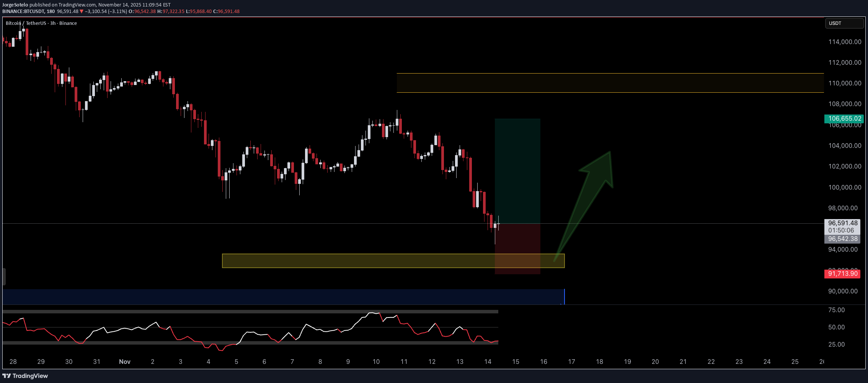This screenshot has width=868, height=383.
Task: Click the red down-triangle change indicator
Action: [x=82, y=11]
